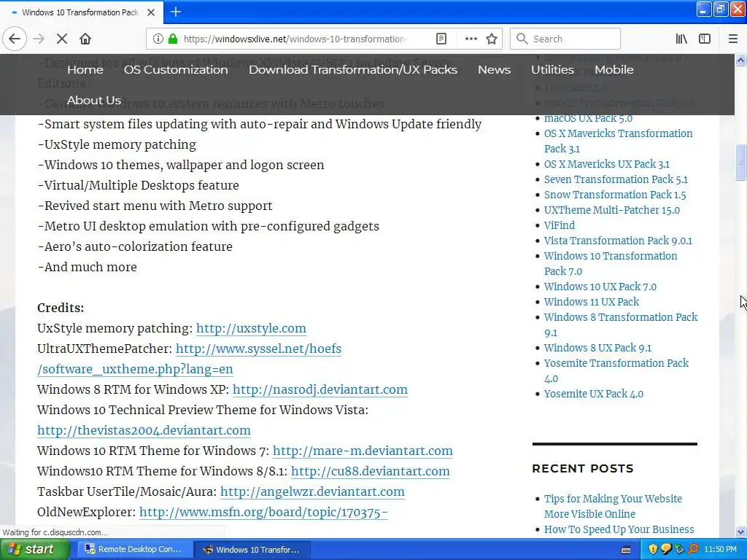The height and width of the screenshot is (560, 747).
Task: Follow the http://uxstyle.com link
Action: [251, 329]
